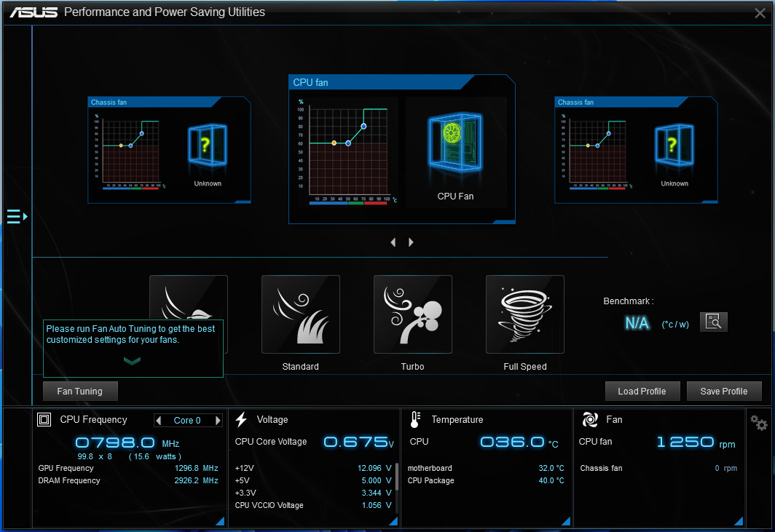Open the side menu hamburger icon
This screenshot has height=532, width=775.
[x=17, y=216]
